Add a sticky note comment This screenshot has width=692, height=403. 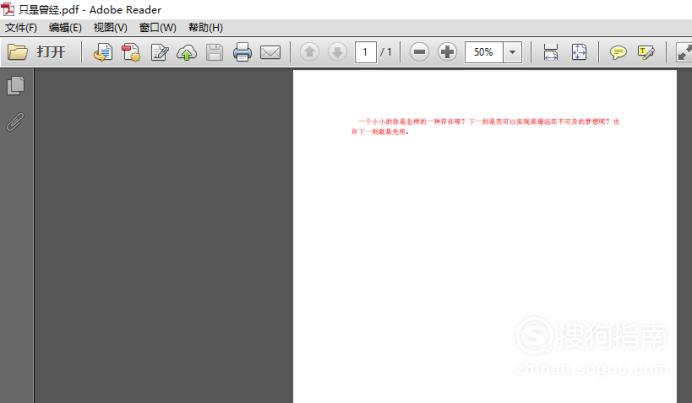pyautogui.click(x=618, y=53)
